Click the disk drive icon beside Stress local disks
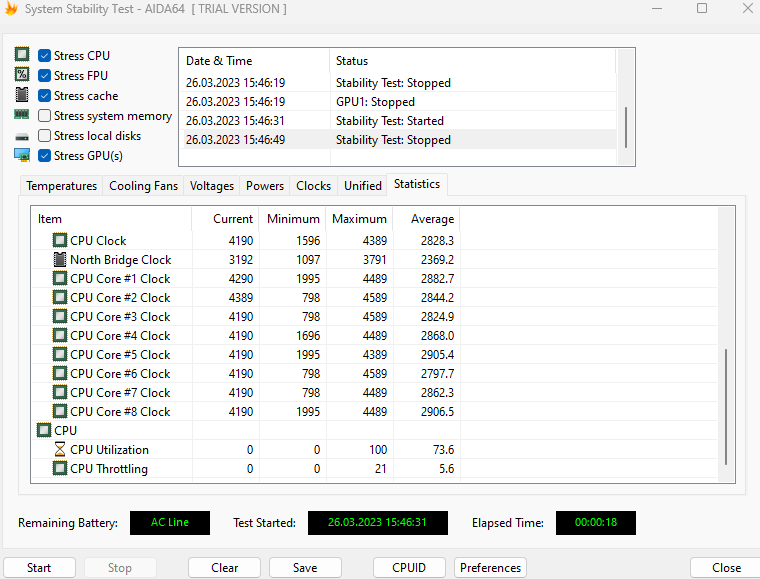 click(x=22, y=137)
